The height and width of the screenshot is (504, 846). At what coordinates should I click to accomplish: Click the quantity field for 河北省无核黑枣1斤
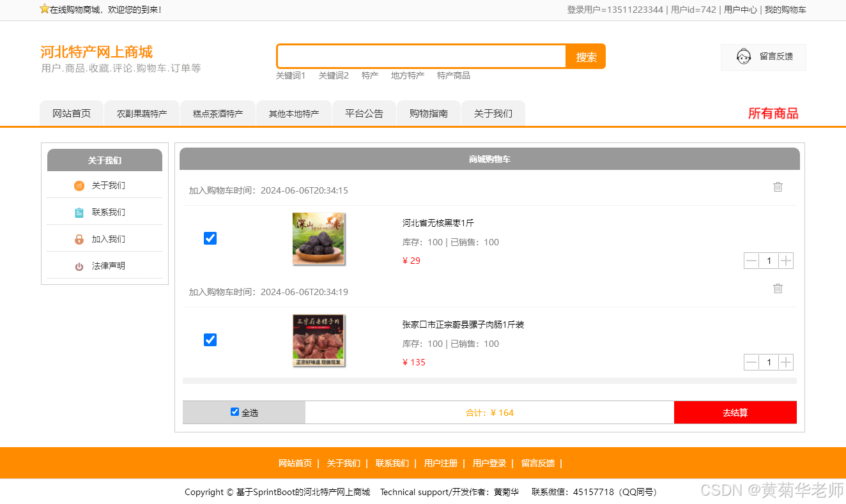[769, 261]
